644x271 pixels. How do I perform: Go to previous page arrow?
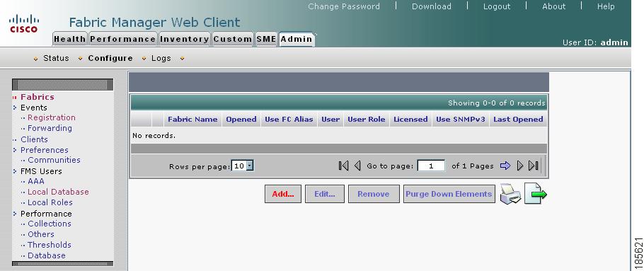[357, 166]
